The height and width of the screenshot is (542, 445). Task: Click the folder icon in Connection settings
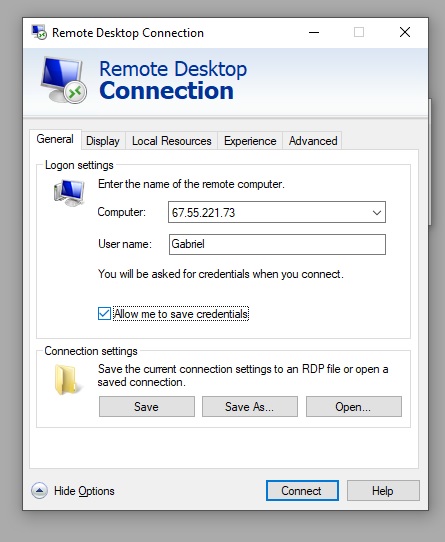67,380
